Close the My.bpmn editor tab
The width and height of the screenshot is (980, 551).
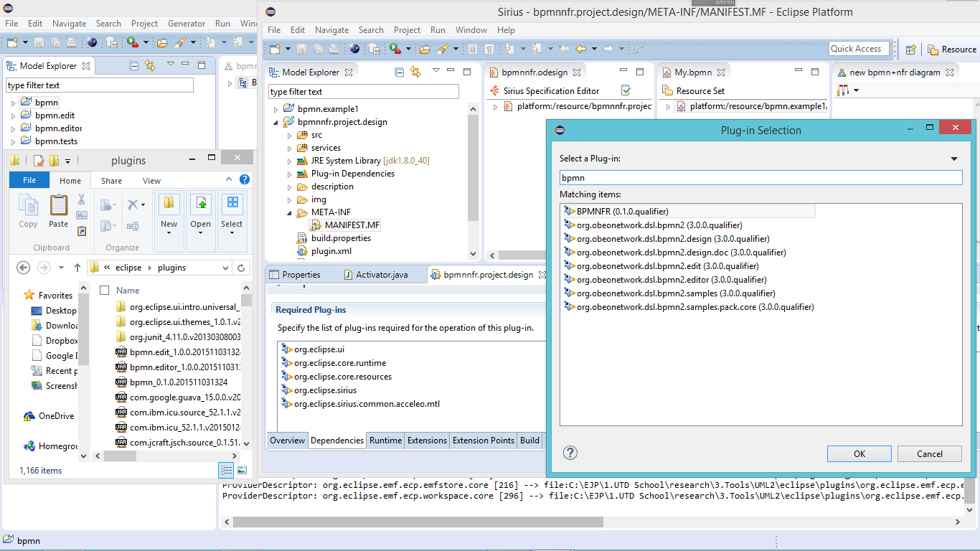click(721, 72)
